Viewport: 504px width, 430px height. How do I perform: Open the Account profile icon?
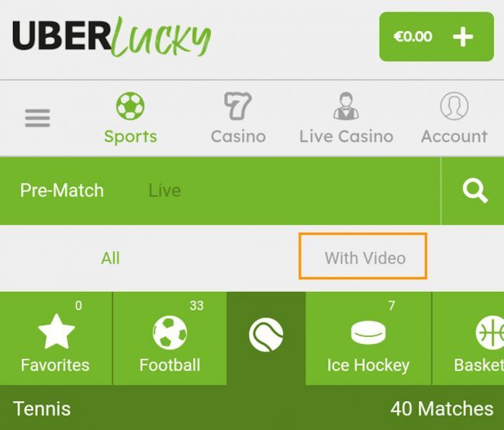click(454, 106)
